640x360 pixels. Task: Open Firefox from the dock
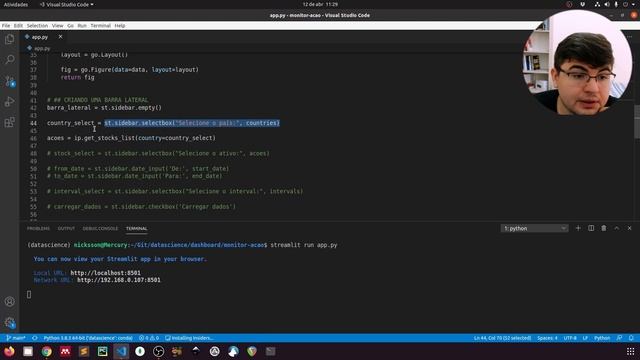click(x=9, y=351)
